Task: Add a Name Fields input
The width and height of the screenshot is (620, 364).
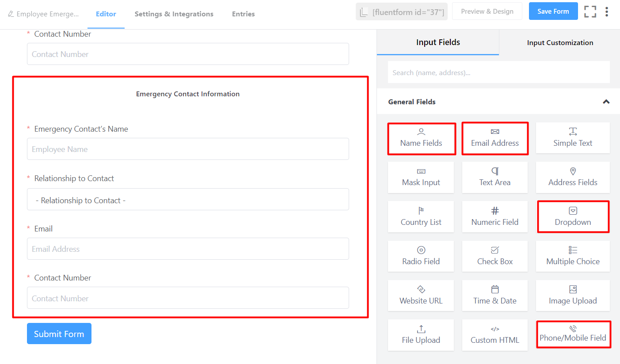Action: [421, 138]
